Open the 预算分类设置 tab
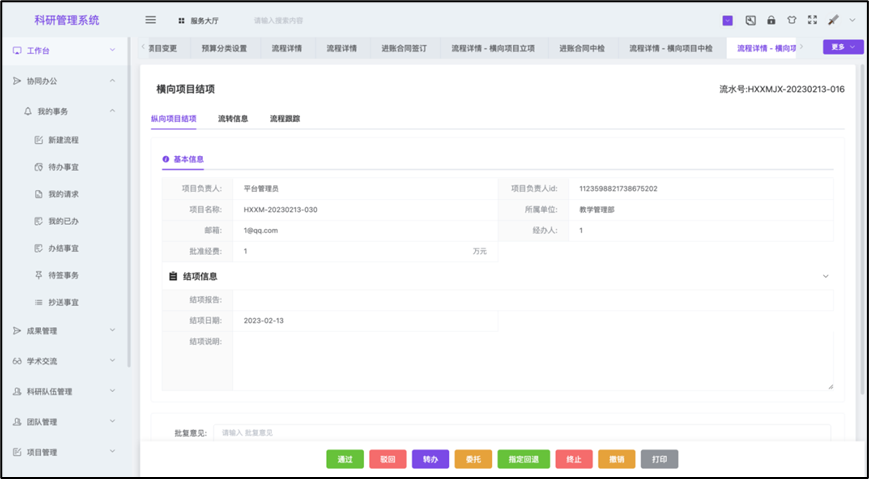Viewport: 869px width, 479px height. (226, 48)
